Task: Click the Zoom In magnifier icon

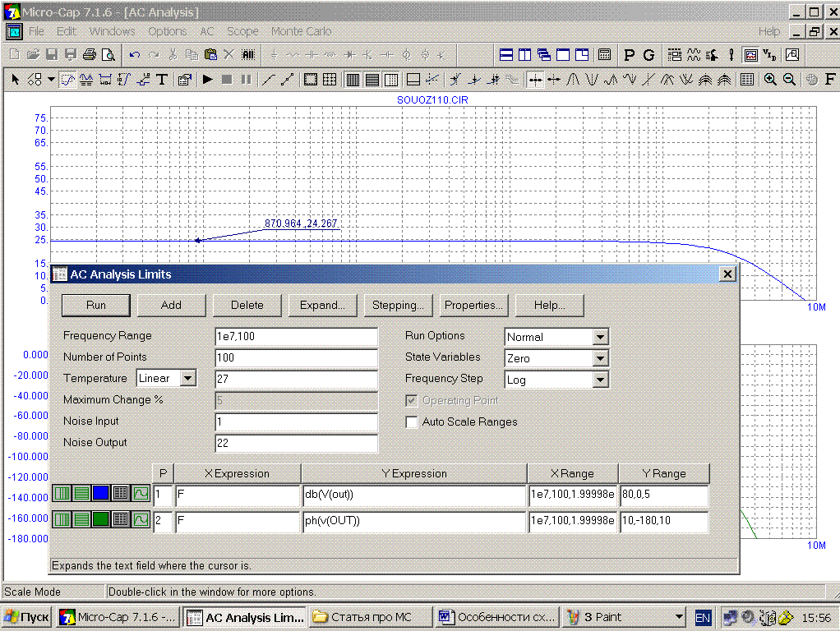Action: pos(770,80)
